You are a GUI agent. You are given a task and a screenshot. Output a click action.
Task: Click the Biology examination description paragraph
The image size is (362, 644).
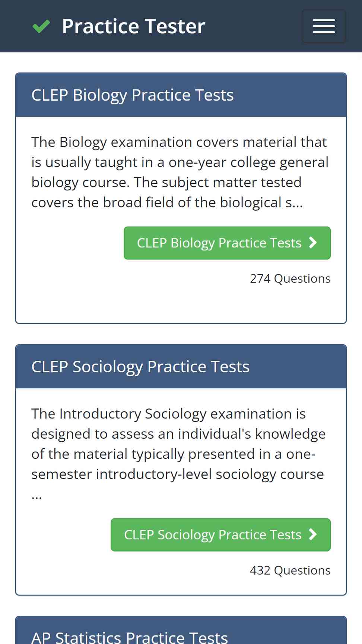pos(180,172)
